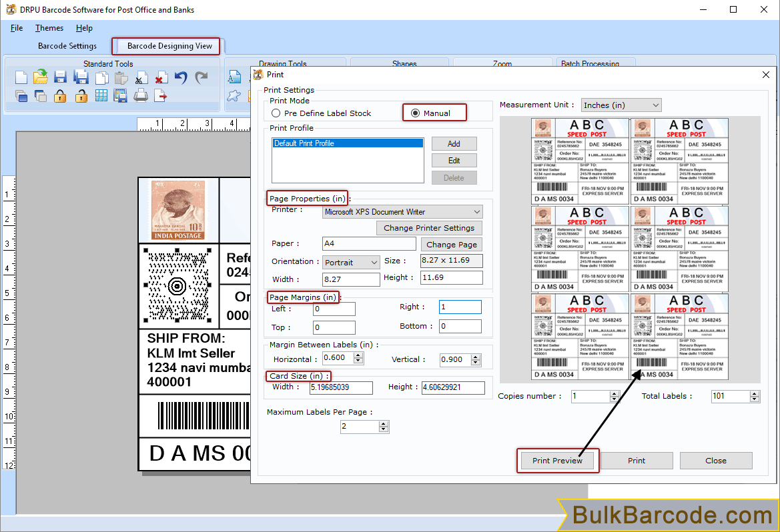Click the Save floppy disk icon
Image resolution: width=780 pixels, height=532 pixels.
pos(60,77)
